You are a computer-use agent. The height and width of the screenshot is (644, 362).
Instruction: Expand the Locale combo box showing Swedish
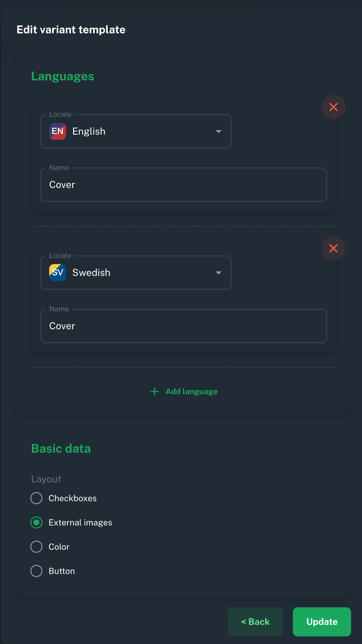tap(136, 273)
